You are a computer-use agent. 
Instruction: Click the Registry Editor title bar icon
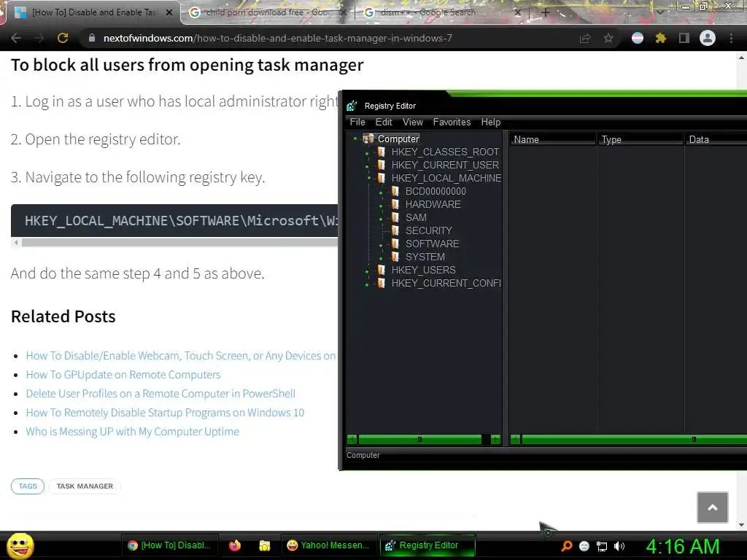click(x=352, y=106)
